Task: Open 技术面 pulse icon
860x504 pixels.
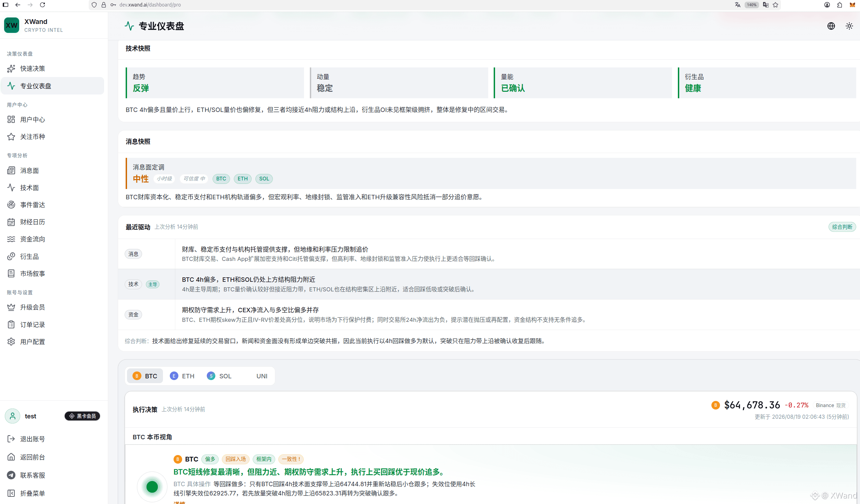Action: 11,188
